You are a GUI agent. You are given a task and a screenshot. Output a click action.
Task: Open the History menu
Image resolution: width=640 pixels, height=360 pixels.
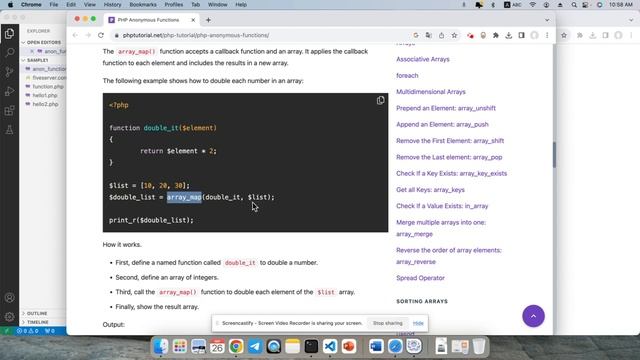click(x=112, y=4)
